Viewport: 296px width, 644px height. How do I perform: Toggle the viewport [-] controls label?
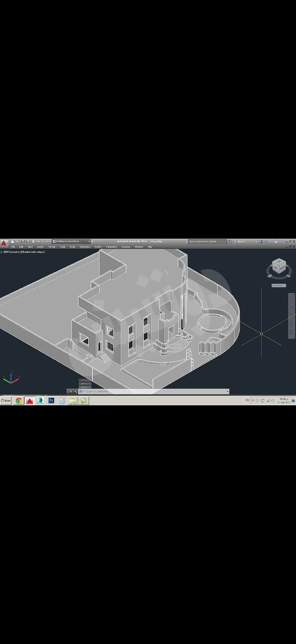(x=2, y=252)
